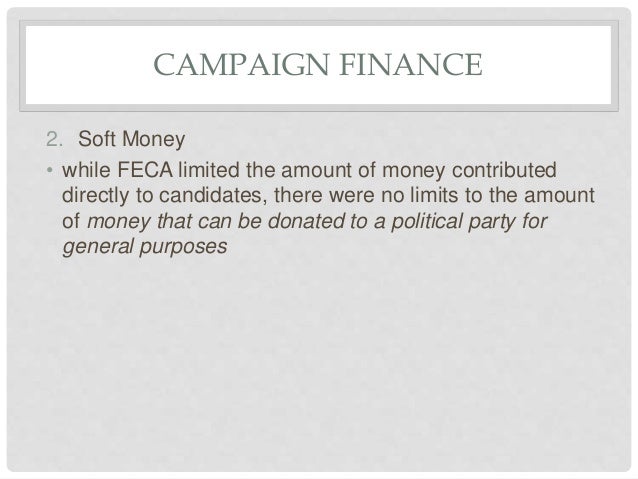Click the italic word 'money' on third line
Viewport: 638px width, 479px height.
[119, 222]
